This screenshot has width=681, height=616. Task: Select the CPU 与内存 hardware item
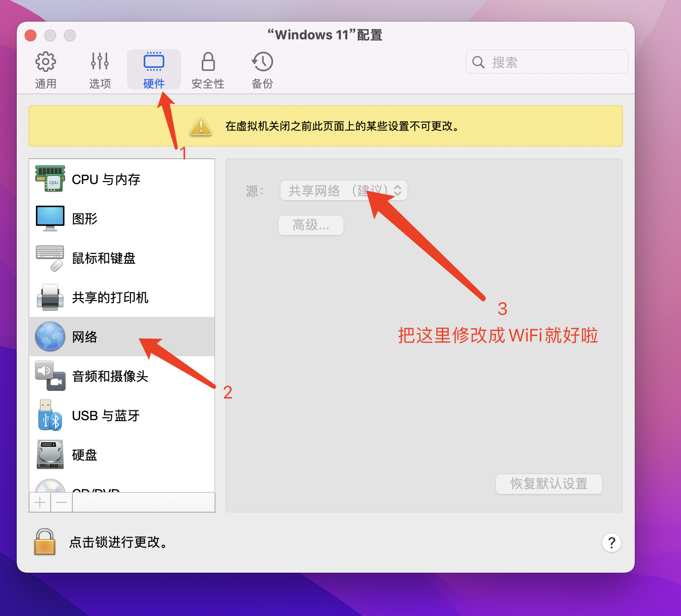pyautogui.click(x=106, y=179)
